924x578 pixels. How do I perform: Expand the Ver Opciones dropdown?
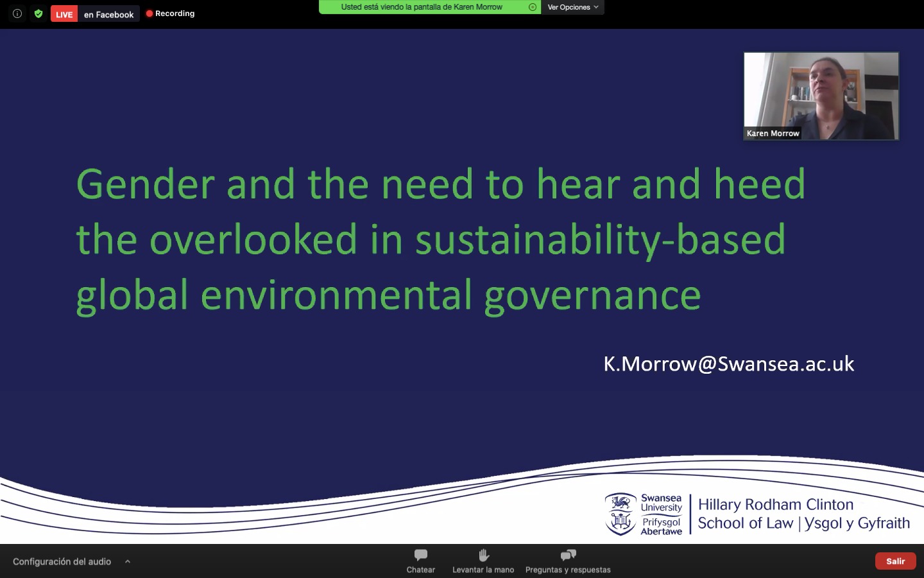click(x=572, y=7)
